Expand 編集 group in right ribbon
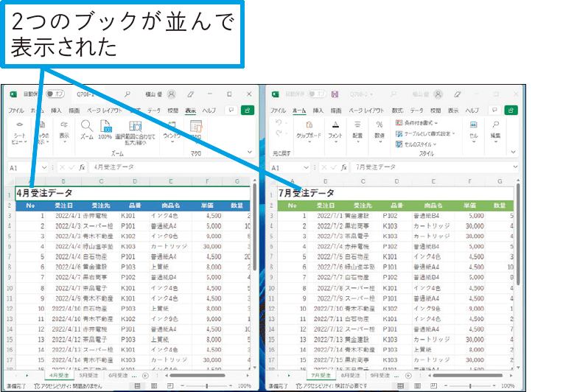 pos(495,133)
